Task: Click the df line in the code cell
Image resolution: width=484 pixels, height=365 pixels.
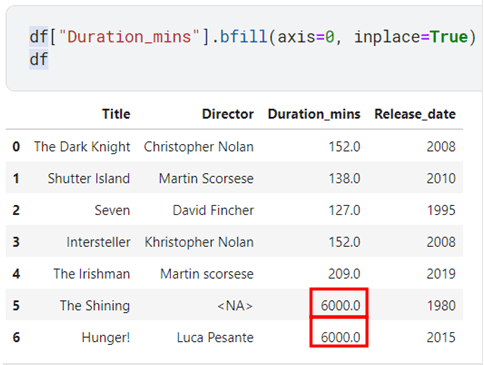Action: (39, 60)
